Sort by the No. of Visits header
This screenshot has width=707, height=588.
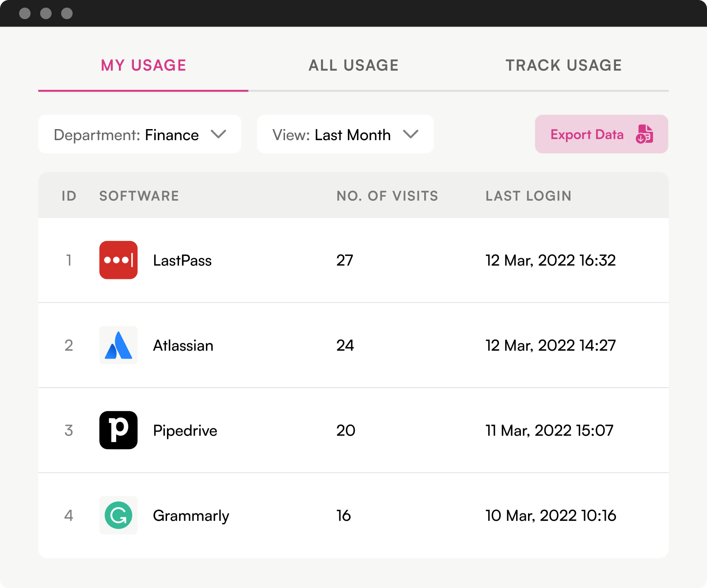coord(387,196)
